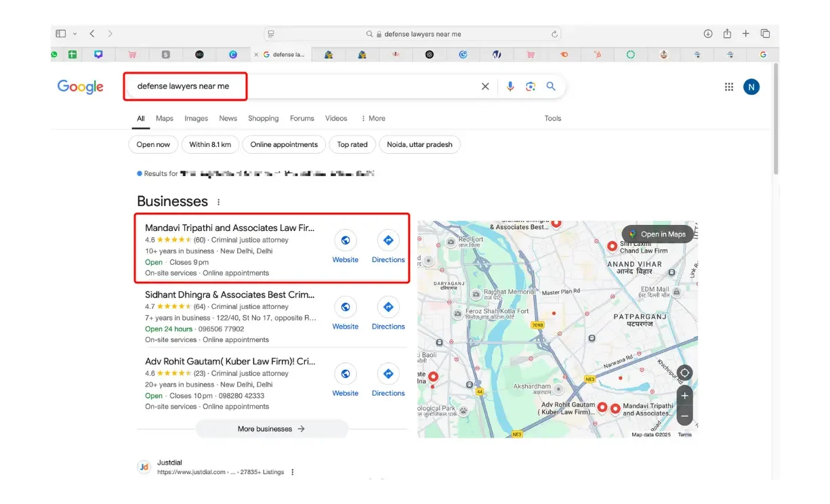
Task: Toggle the 'Online appointments' filter chip
Action: tap(284, 144)
